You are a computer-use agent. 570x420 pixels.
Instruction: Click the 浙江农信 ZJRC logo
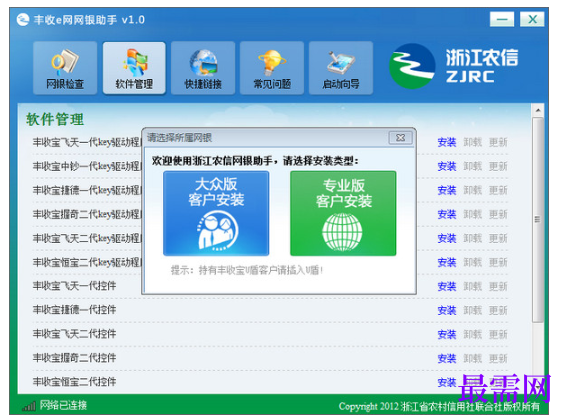coord(453,66)
